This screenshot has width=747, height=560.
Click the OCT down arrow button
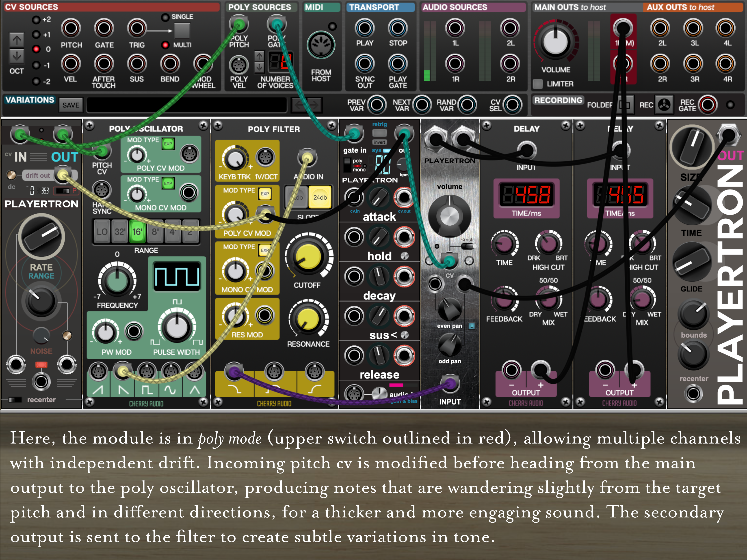pyautogui.click(x=17, y=56)
